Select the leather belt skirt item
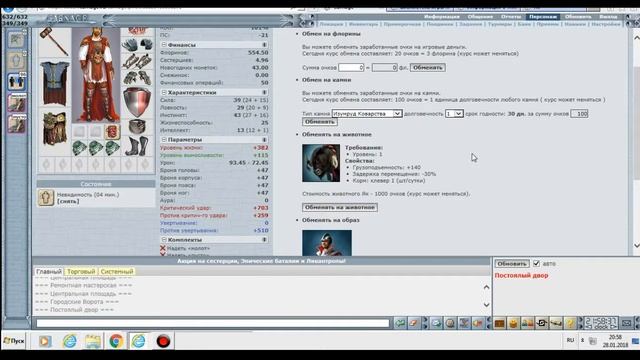 tap(54, 129)
